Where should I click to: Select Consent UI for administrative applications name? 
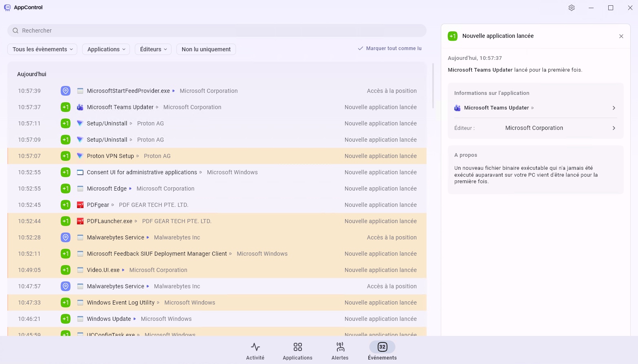point(142,172)
